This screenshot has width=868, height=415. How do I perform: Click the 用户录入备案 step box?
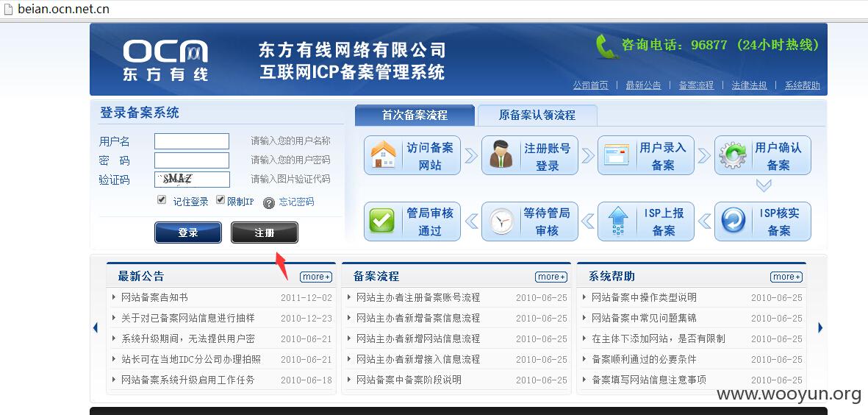pyautogui.click(x=645, y=155)
